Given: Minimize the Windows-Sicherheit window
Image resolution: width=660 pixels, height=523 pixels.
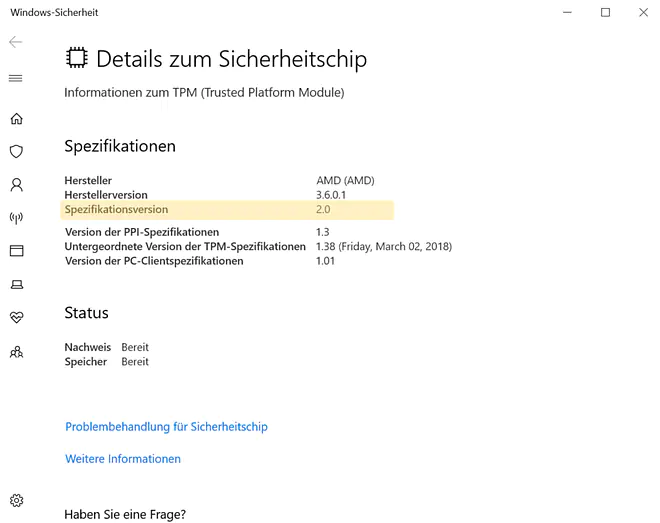Looking at the screenshot, I should point(567,12).
